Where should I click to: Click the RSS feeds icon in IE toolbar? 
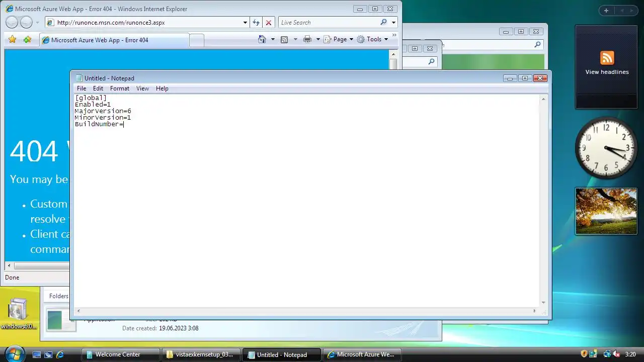284,39
